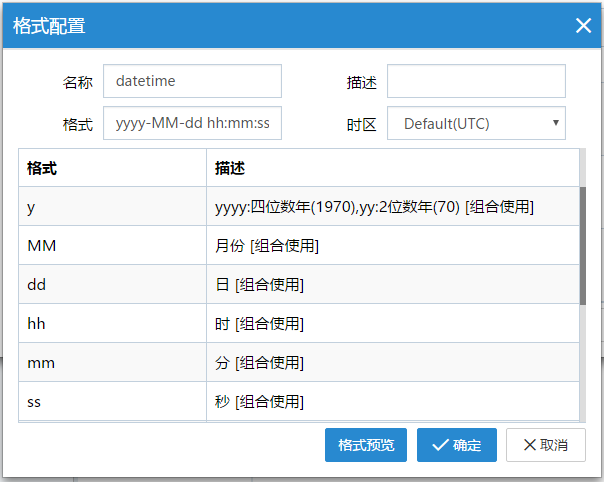604x482 pixels.
Task: Click the 名称 field containing datetime
Action: 192,81
